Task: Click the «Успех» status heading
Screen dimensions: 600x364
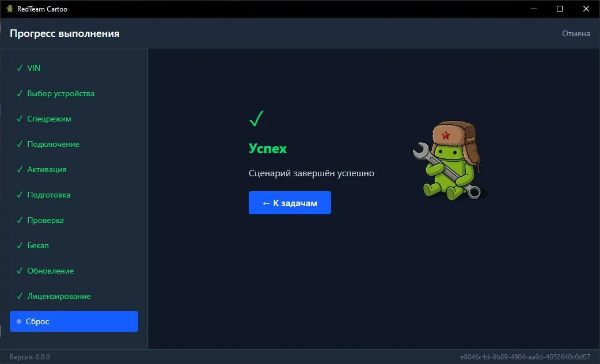Action: click(268, 149)
